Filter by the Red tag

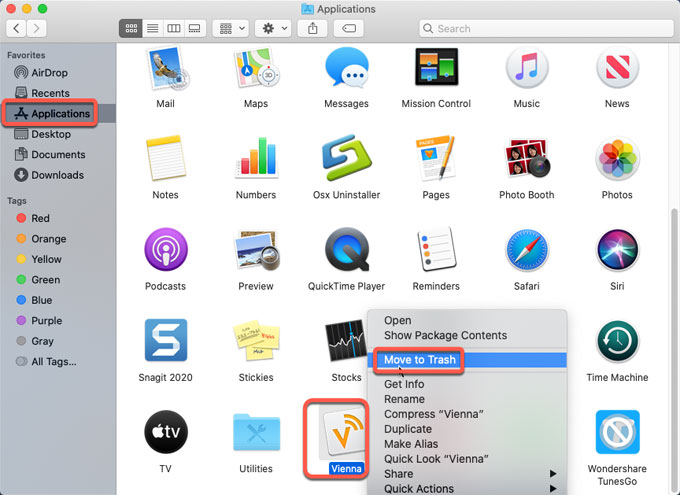[x=40, y=218]
